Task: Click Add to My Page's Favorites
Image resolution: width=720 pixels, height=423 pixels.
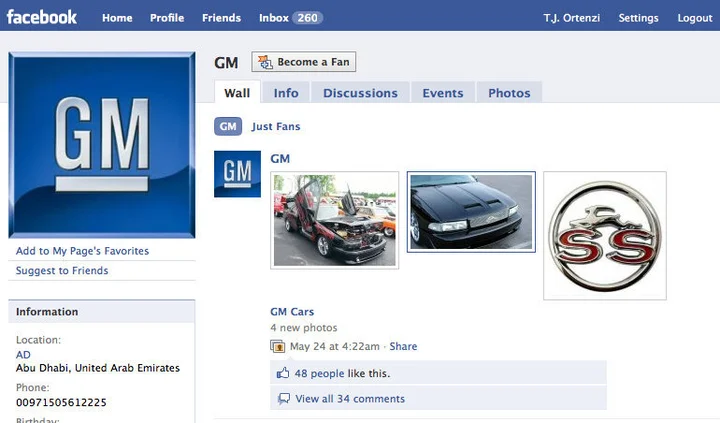Action: (82, 251)
